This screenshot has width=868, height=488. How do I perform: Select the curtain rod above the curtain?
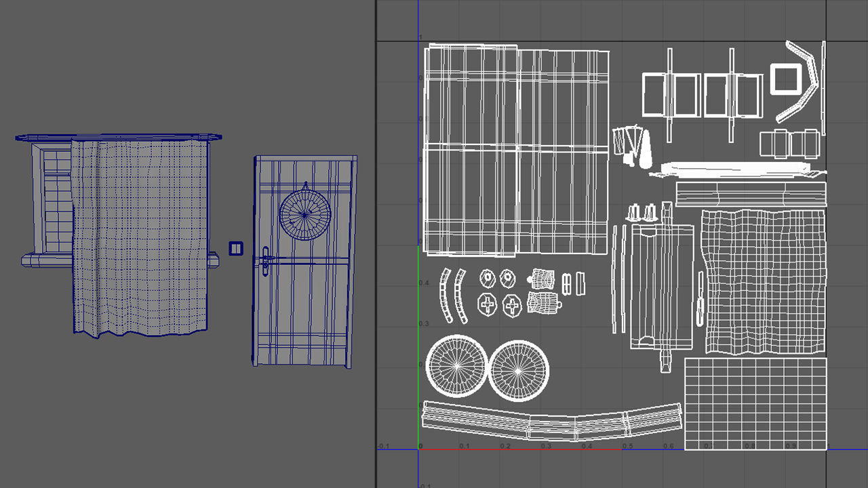coord(119,138)
